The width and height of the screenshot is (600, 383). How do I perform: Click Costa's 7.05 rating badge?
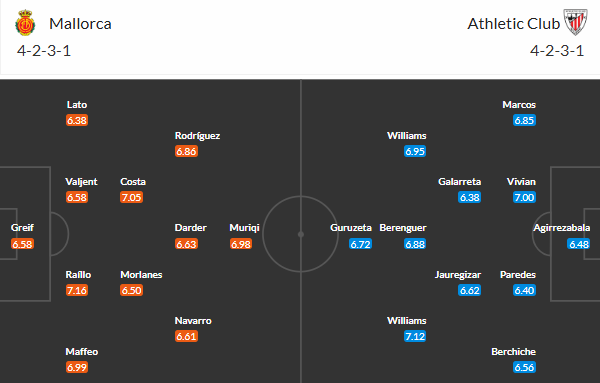point(131,197)
